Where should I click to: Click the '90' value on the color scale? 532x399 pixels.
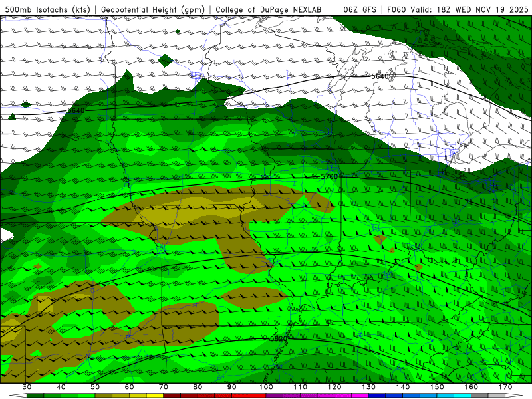click(x=232, y=387)
